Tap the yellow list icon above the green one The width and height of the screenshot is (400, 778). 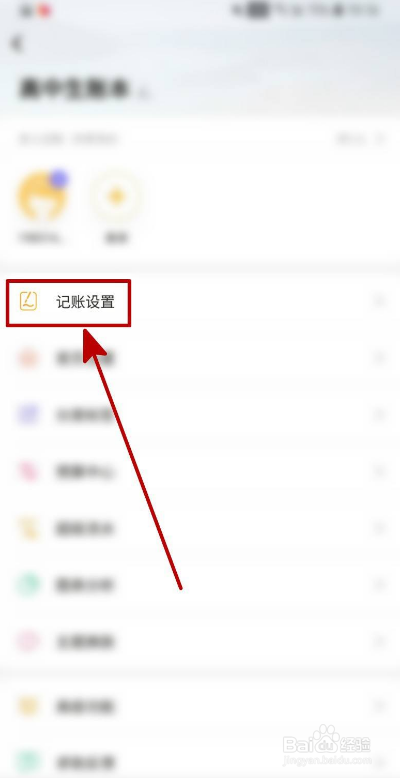28,529
